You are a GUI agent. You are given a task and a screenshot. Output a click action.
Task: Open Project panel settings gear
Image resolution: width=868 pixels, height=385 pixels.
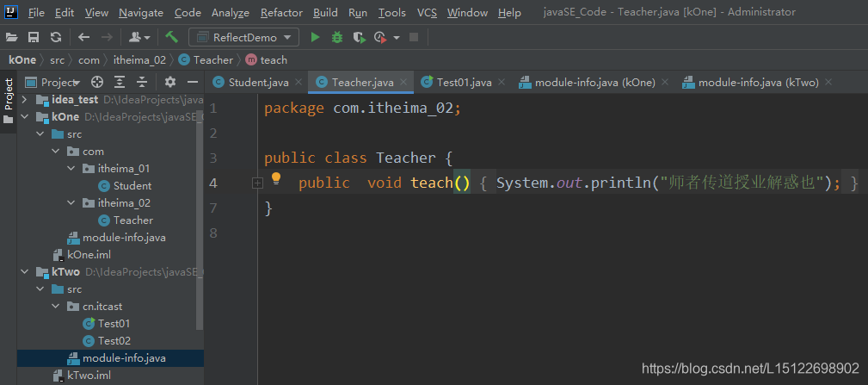170,83
